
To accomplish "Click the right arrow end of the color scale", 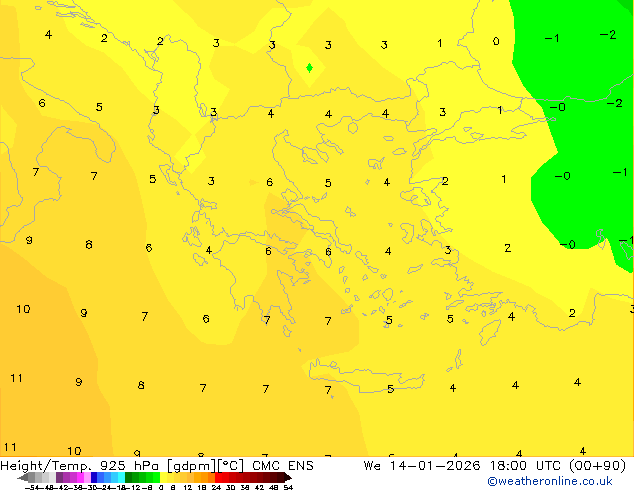I will [288, 477].
